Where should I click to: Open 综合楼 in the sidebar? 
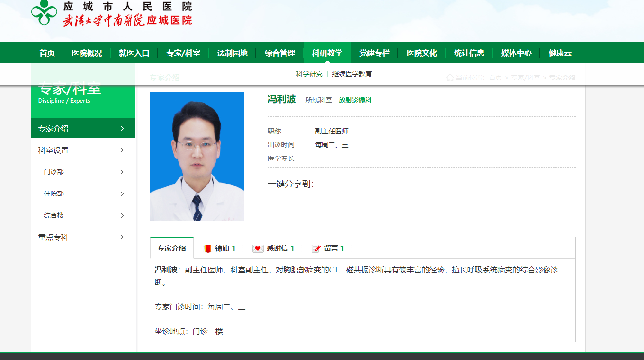pyautogui.click(x=83, y=215)
